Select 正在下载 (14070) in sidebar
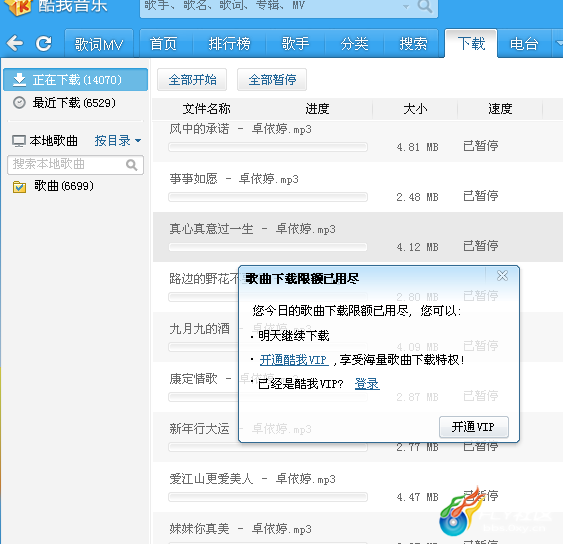The image size is (563, 544). point(75,80)
